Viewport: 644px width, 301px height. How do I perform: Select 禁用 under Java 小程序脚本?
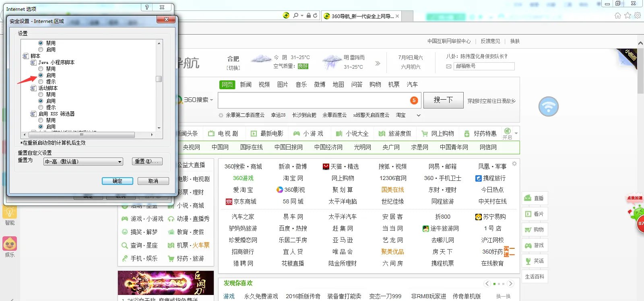click(x=41, y=69)
